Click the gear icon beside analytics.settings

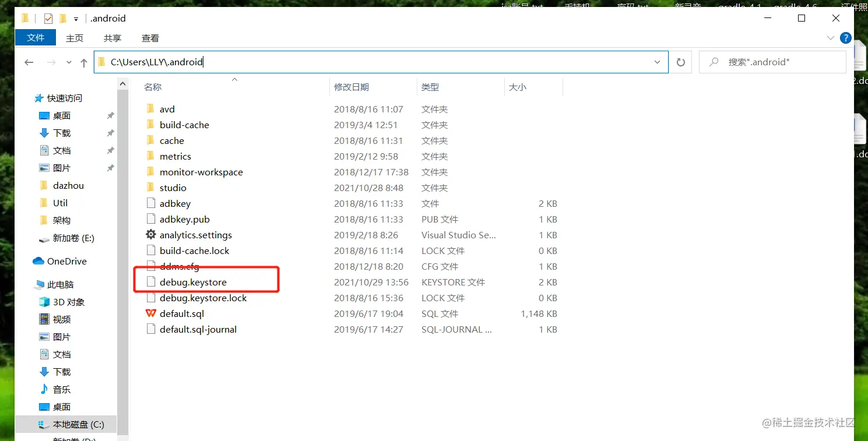coord(150,235)
